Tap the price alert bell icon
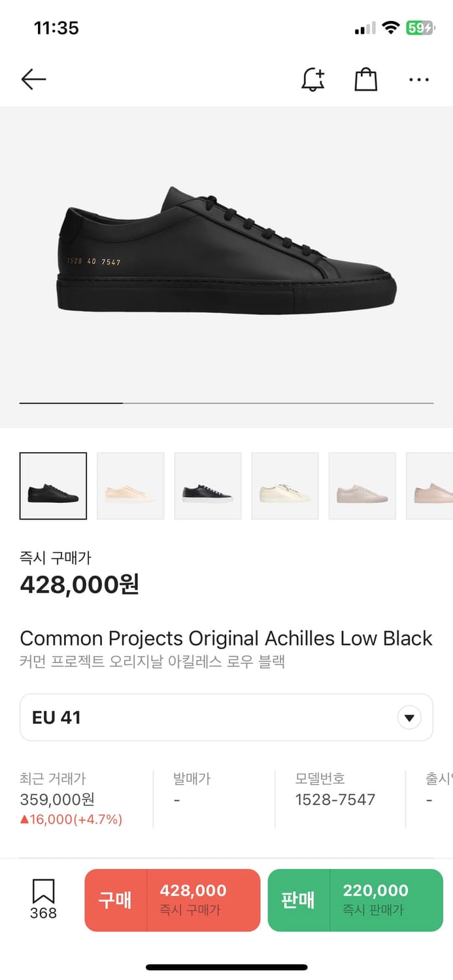The height and width of the screenshot is (980, 453). (x=313, y=80)
